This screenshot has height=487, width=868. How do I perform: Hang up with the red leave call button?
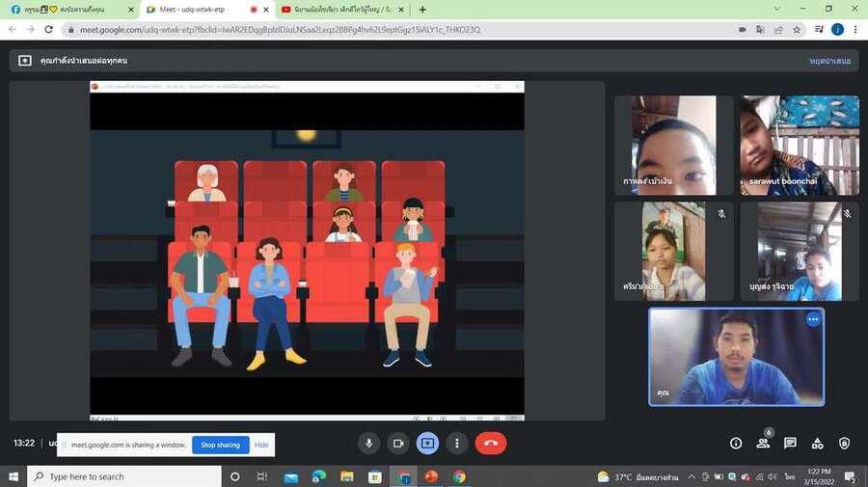pyautogui.click(x=490, y=443)
